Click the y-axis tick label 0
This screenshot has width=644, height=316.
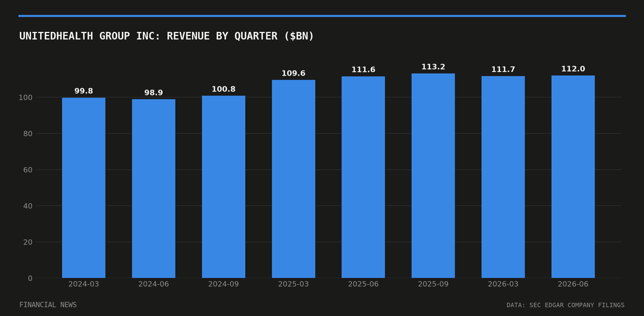pyautogui.click(x=30, y=278)
